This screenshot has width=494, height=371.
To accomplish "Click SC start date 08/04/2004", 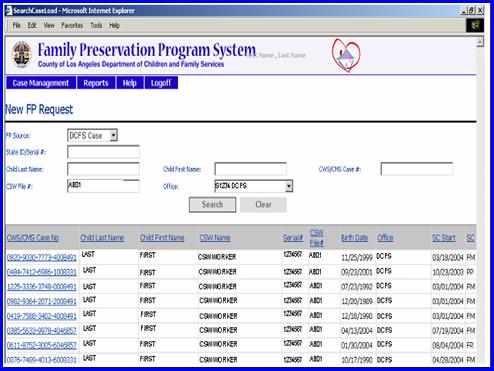I will (x=448, y=345).
